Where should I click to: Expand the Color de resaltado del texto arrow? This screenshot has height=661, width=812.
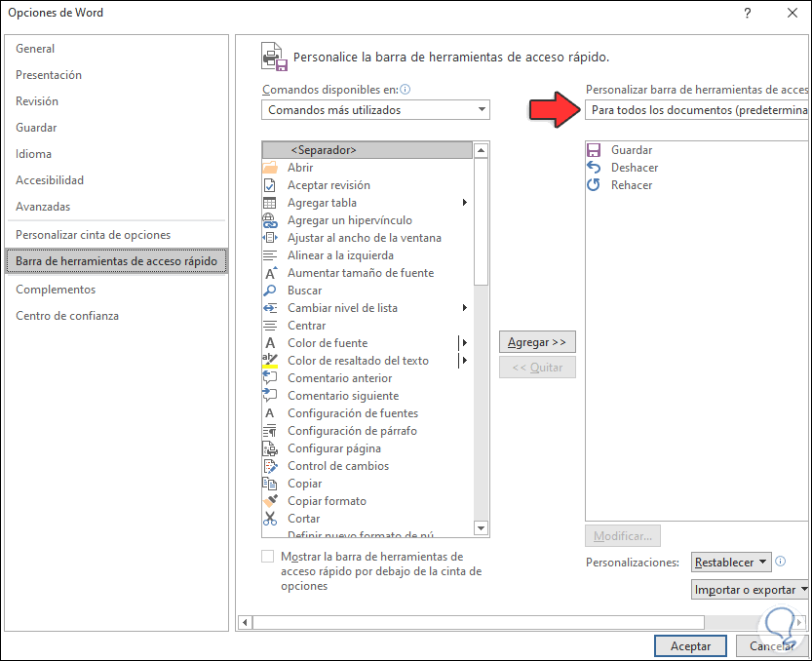(465, 361)
